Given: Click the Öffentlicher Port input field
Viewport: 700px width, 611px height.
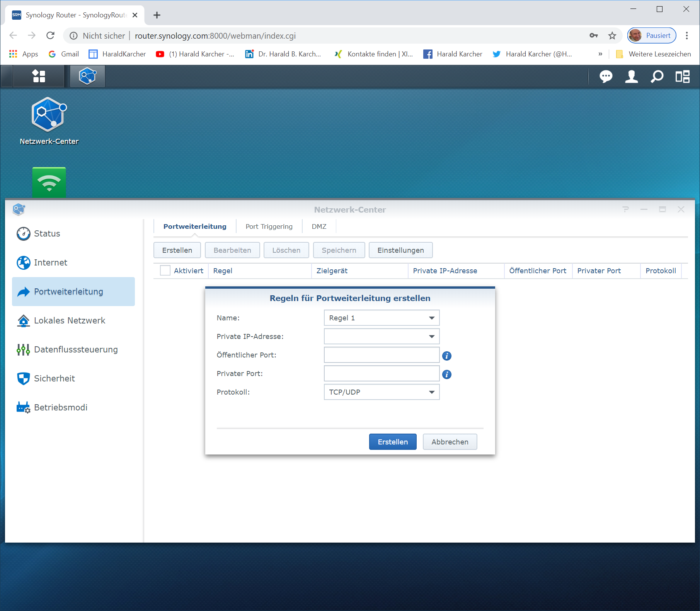Looking at the screenshot, I should tap(381, 355).
